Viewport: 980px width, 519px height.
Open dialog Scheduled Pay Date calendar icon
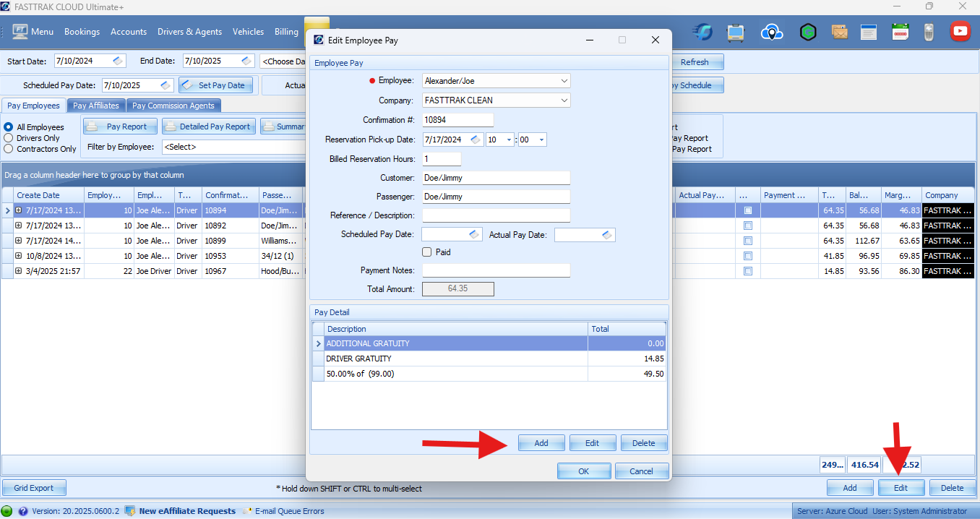click(x=474, y=234)
